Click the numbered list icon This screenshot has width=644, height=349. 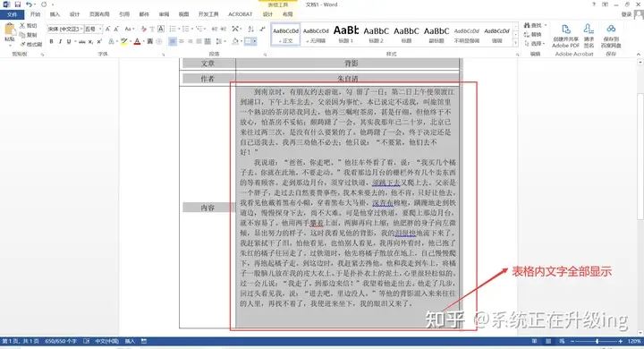pos(185,29)
